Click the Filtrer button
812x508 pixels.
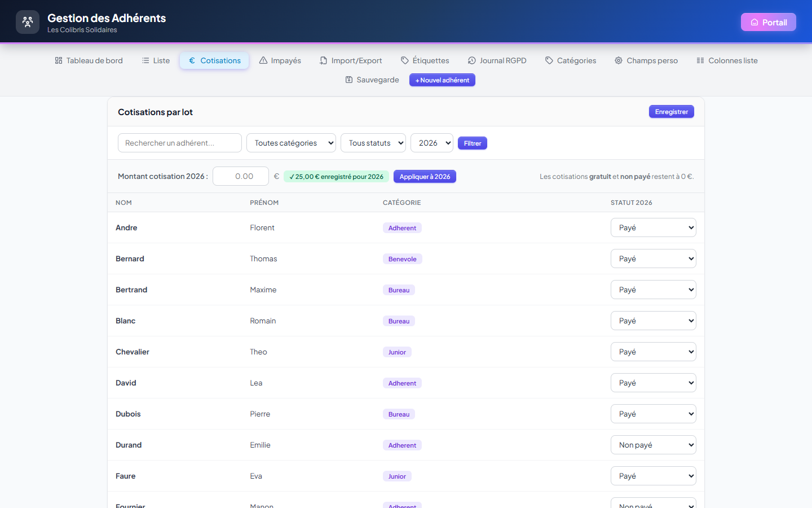[x=473, y=143]
